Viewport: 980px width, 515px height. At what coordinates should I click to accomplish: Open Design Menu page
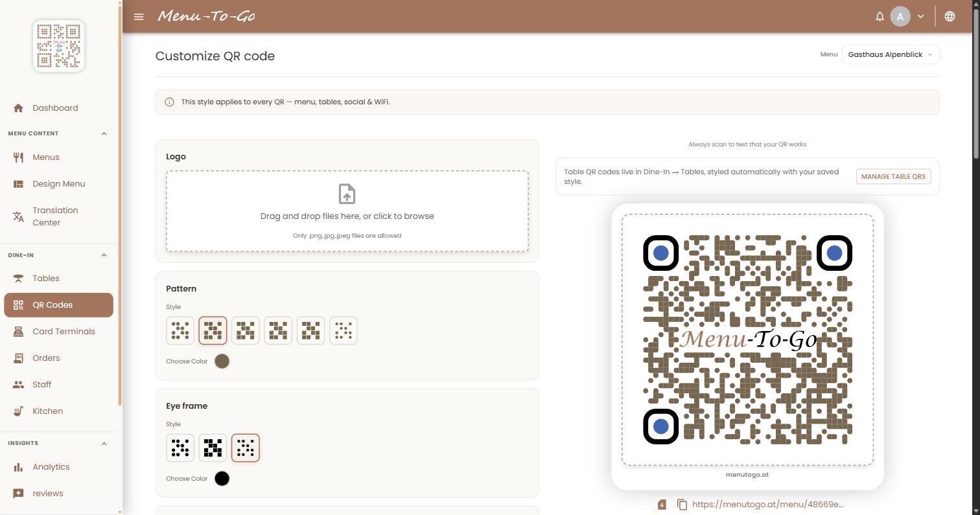coord(58,184)
